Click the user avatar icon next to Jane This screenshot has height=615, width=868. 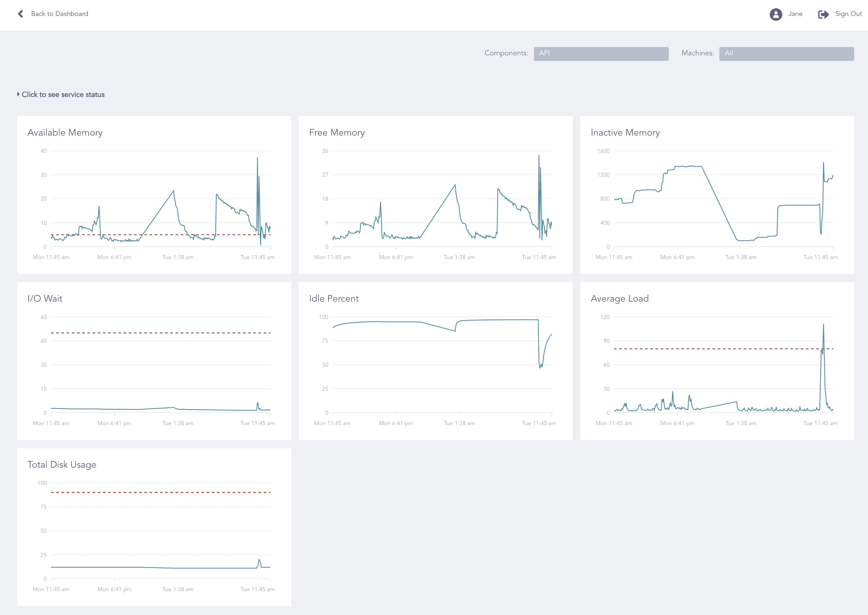click(776, 15)
